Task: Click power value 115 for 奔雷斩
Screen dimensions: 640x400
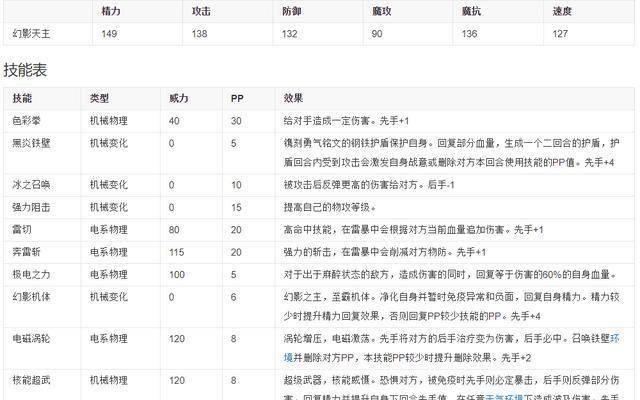Action: coord(177,252)
